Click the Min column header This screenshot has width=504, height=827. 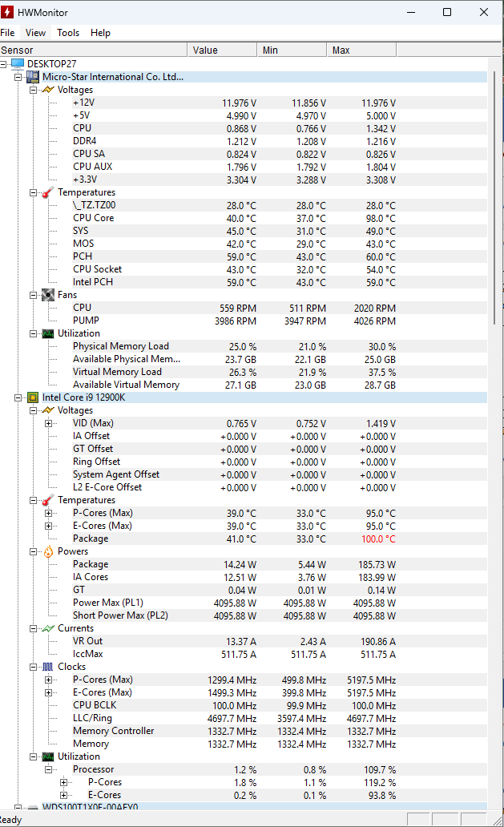[x=292, y=50]
